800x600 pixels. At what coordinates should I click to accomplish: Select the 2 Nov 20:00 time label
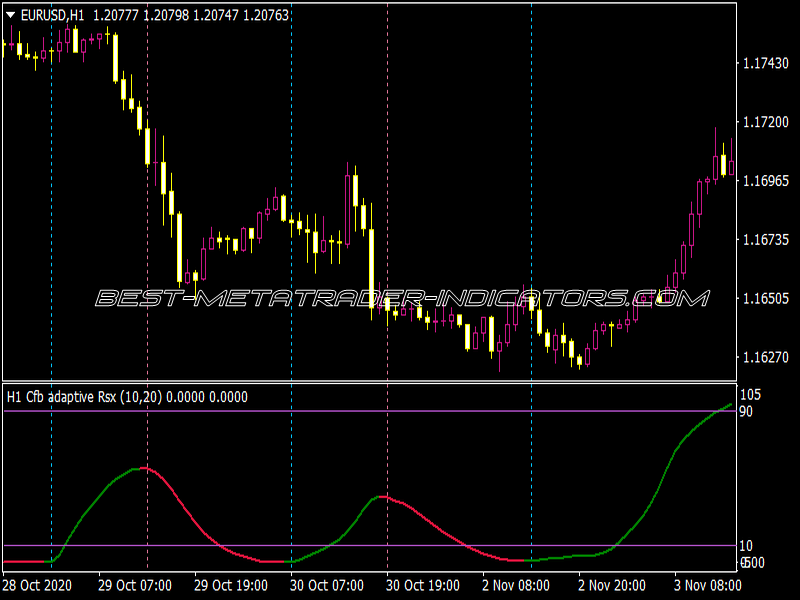tap(612, 585)
